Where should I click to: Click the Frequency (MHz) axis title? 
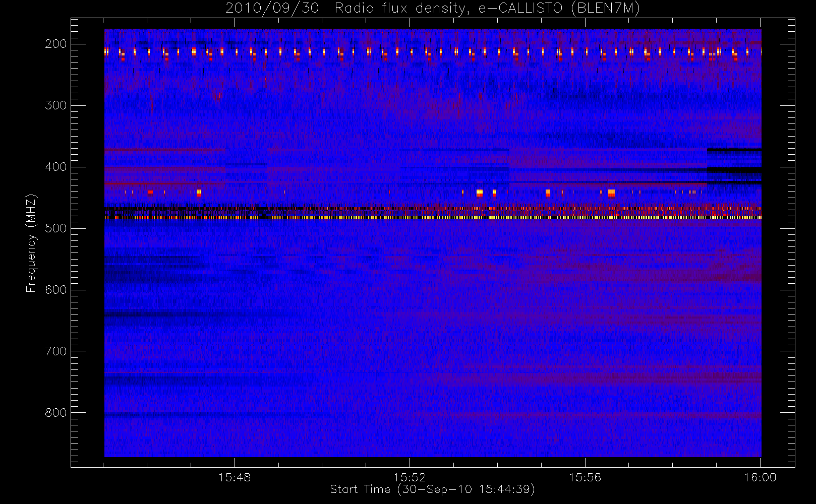coord(31,243)
